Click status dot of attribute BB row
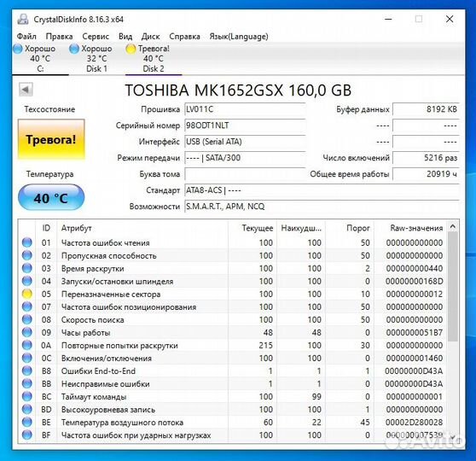Image resolution: width=476 pixels, height=461 pixels. point(27,383)
